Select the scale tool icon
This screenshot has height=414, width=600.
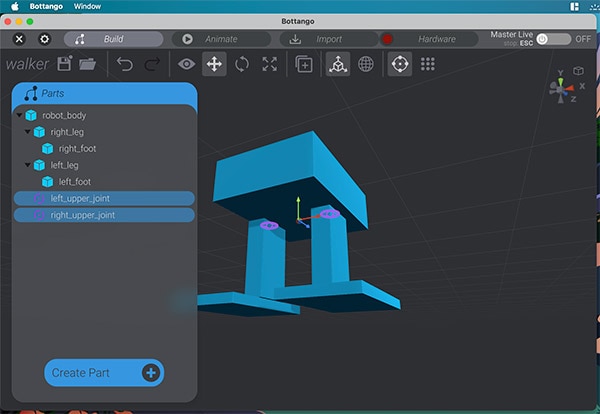[x=270, y=64]
